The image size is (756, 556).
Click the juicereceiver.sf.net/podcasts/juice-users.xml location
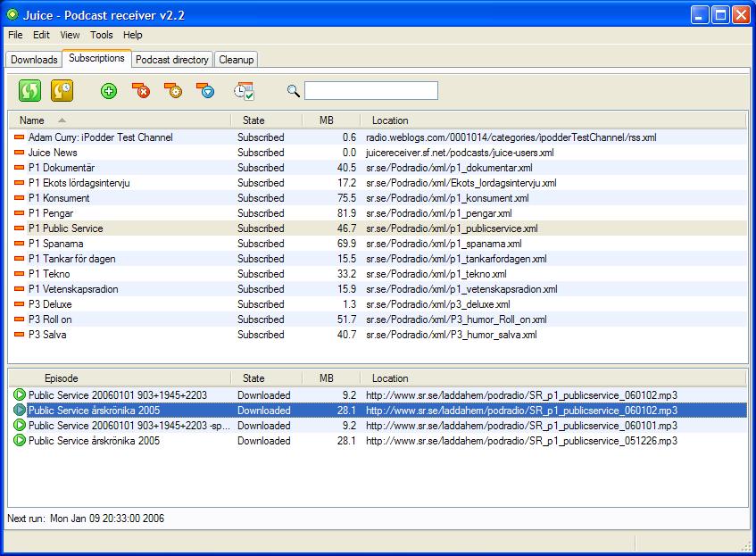coord(460,153)
